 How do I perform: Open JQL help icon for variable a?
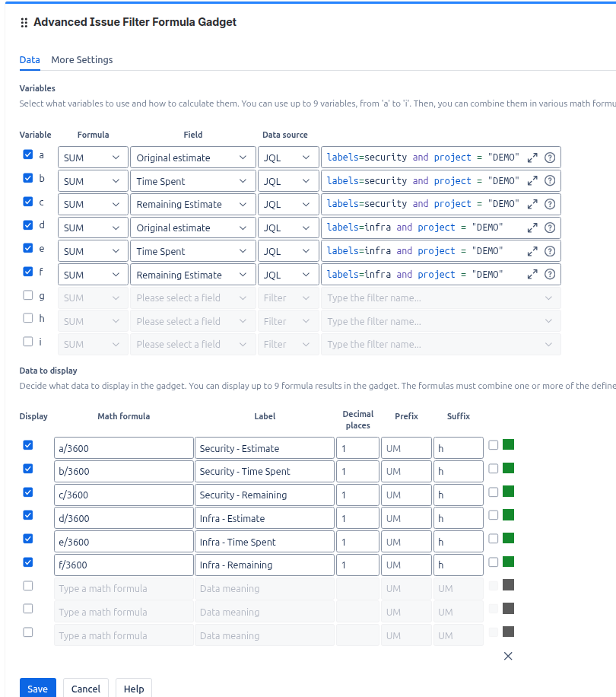550,158
